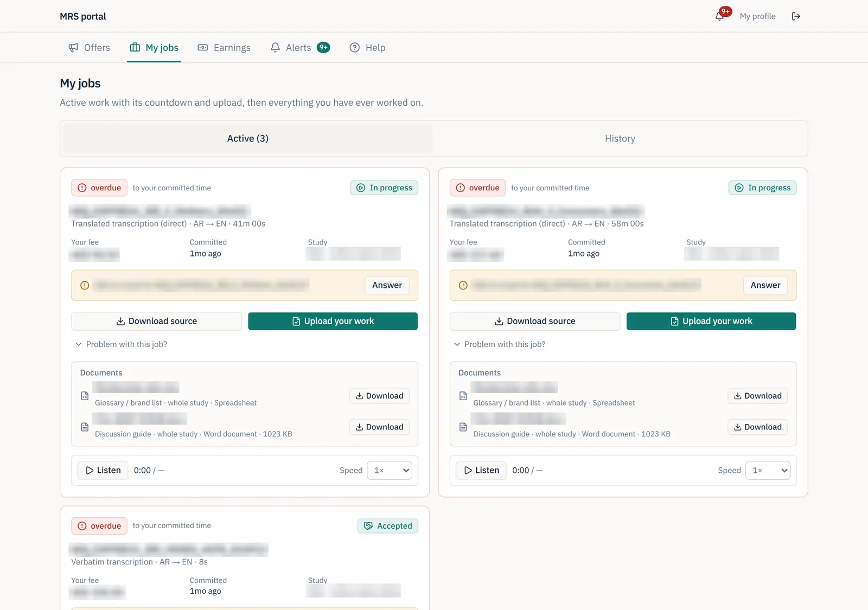Download source for the 58m 00s job
The height and width of the screenshot is (610, 868).
pyautogui.click(x=535, y=321)
